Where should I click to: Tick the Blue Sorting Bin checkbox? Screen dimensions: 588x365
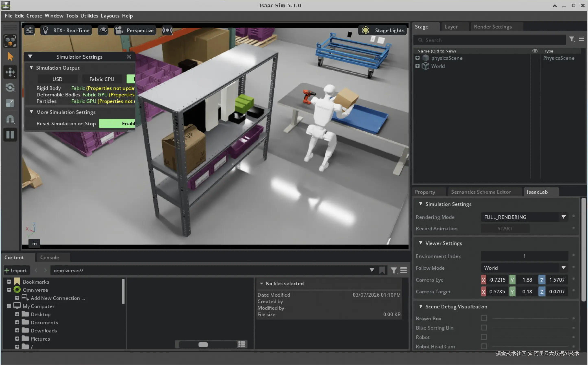tap(484, 327)
